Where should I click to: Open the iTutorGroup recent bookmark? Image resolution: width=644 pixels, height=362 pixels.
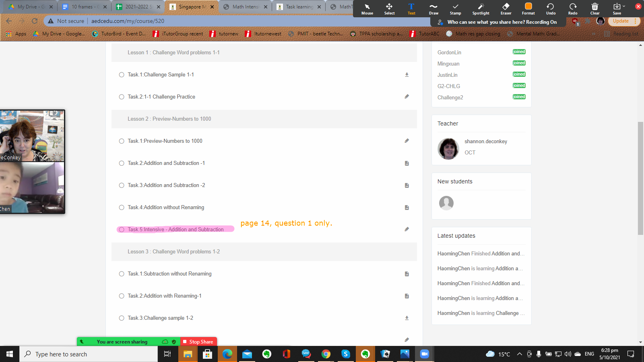pyautogui.click(x=178, y=34)
